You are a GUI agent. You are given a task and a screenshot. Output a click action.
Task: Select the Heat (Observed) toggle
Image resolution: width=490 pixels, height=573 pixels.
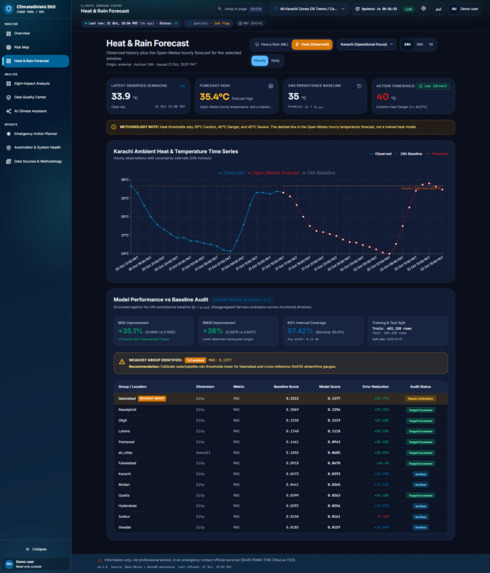click(312, 45)
